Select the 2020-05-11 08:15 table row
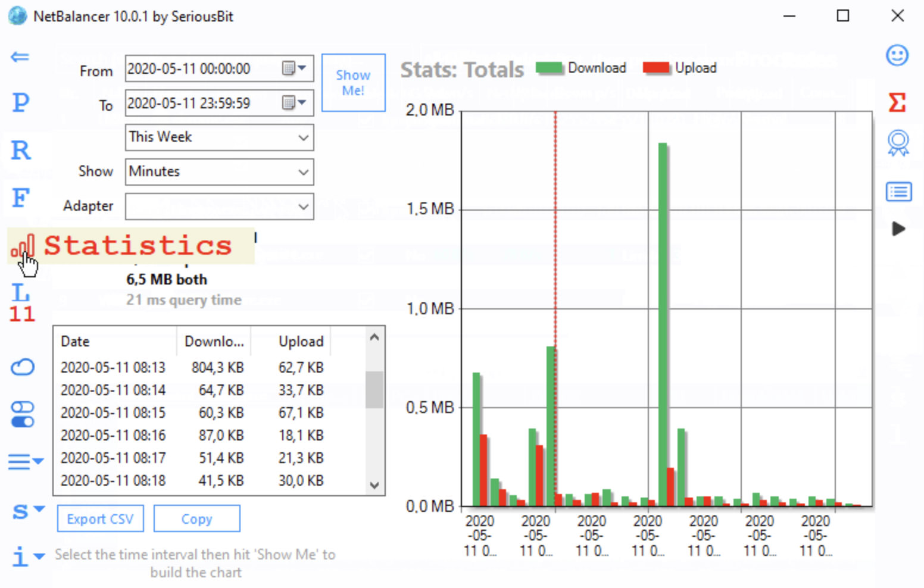The image size is (924, 588). [x=192, y=412]
